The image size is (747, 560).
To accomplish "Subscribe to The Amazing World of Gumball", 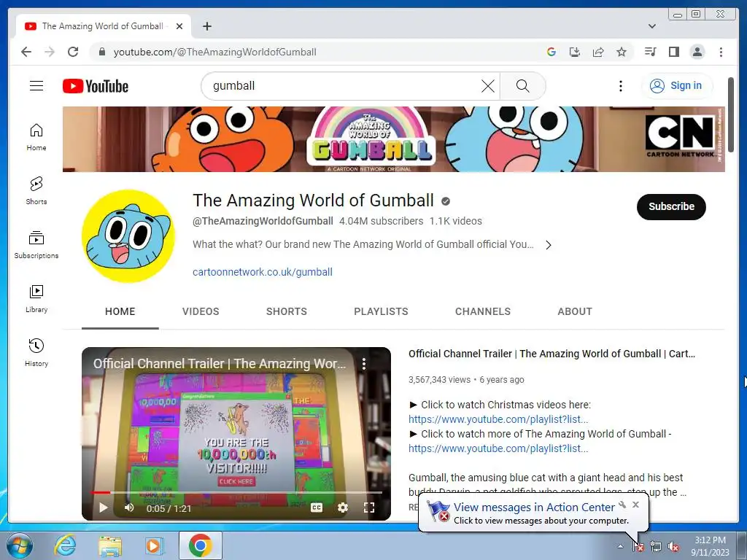I will point(671,206).
